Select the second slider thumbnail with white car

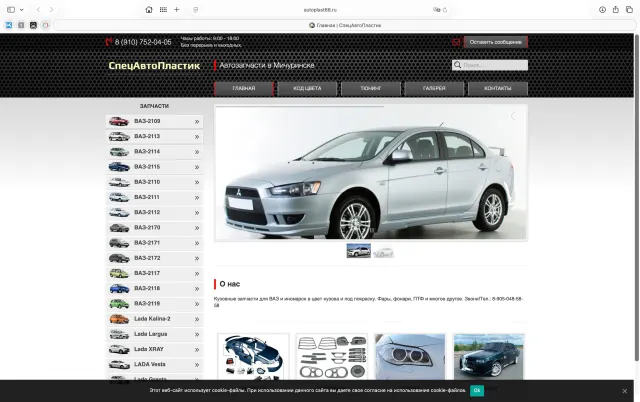pos(383,251)
